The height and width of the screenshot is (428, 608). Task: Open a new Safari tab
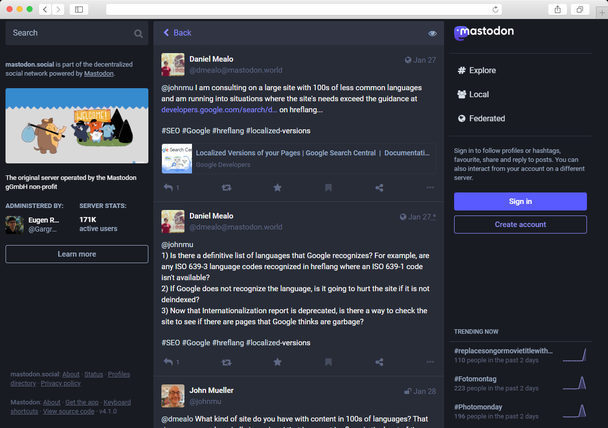pyautogui.click(x=602, y=13)
